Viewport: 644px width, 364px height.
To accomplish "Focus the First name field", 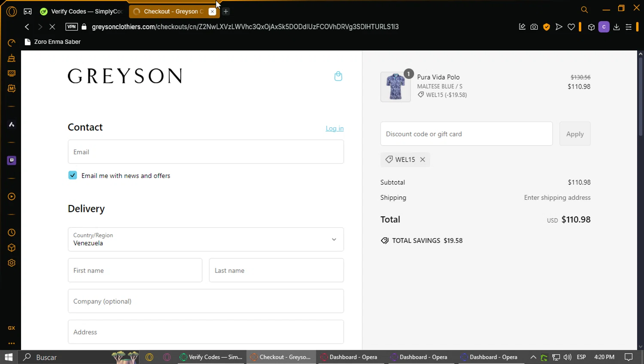I will pyautogui.click(x=135, y=270).
